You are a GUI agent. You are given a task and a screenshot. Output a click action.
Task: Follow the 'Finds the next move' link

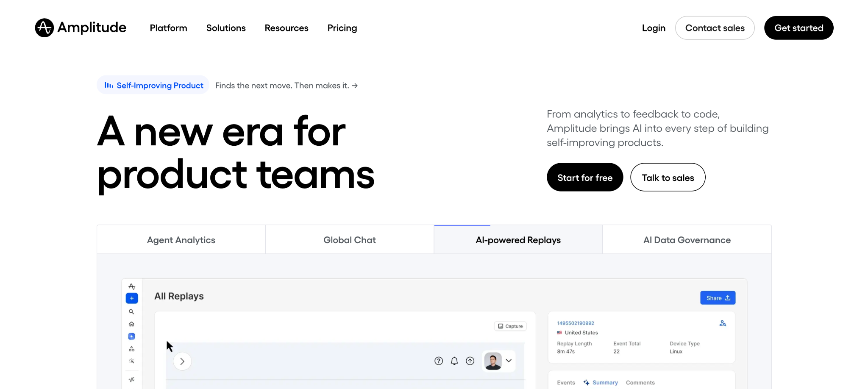click(x=287, y=85)
